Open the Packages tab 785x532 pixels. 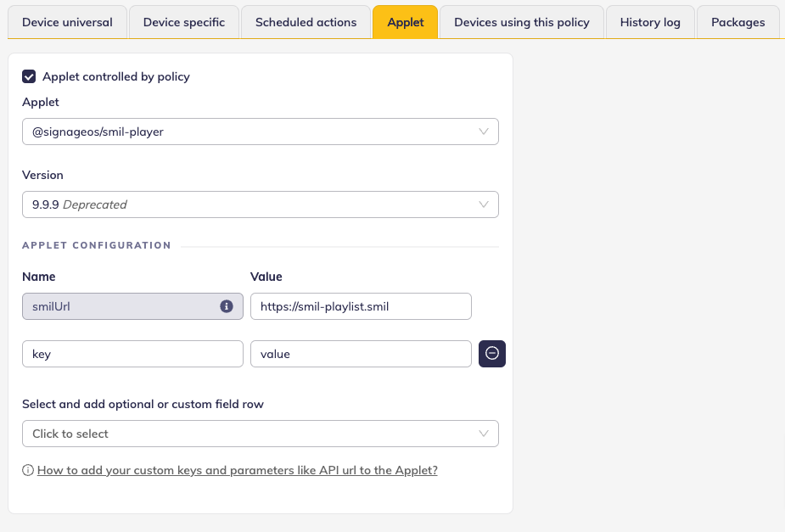pos(737,22)
